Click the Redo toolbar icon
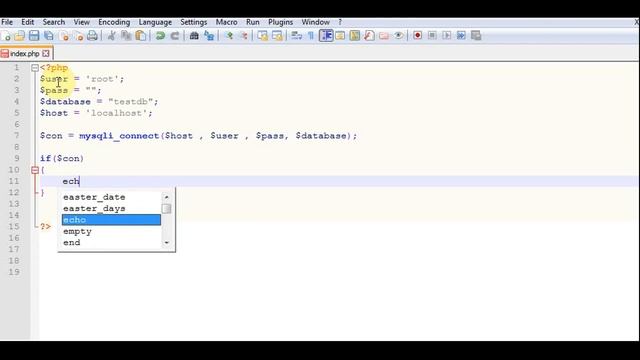This screenshot has width=640, height=360. [x=175, y=36]
